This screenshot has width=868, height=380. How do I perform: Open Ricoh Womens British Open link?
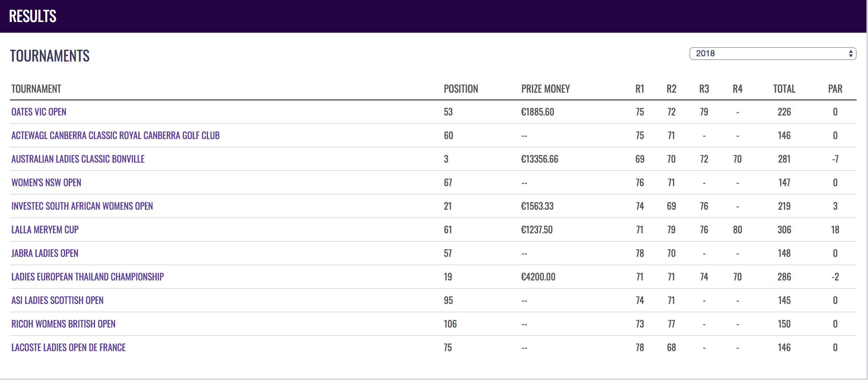[63, 324]
